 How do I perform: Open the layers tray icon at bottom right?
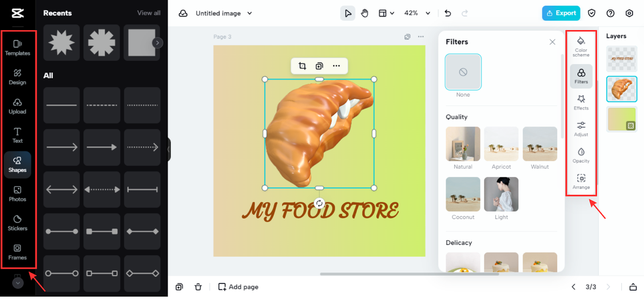(633, 287)
